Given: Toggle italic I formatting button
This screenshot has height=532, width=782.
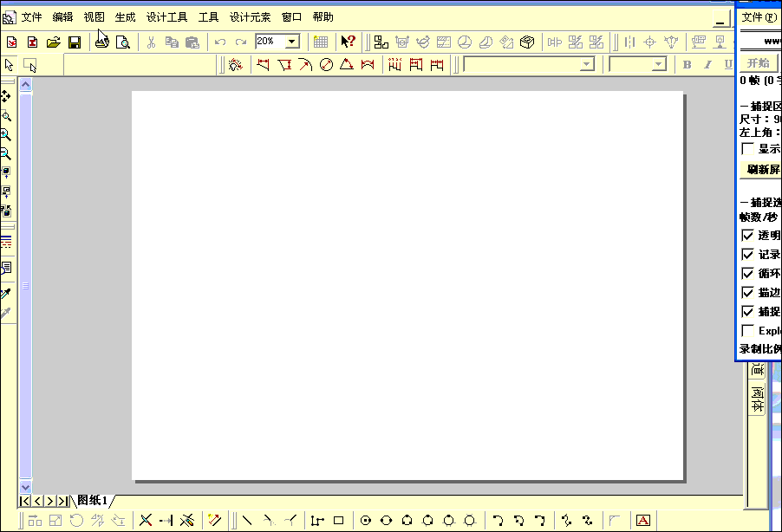Looking at the screenshot, I should click(707, 64).
